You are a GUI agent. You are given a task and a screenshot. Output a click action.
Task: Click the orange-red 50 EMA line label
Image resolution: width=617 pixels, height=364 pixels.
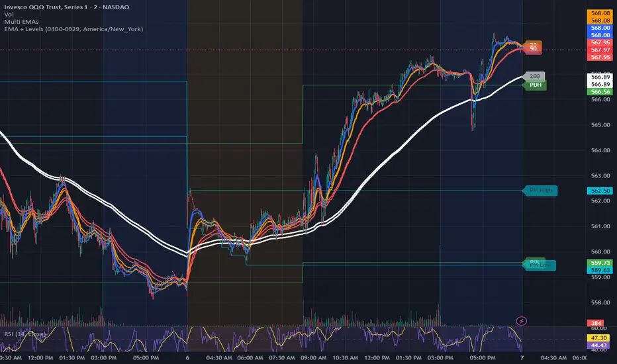(533, 49)
